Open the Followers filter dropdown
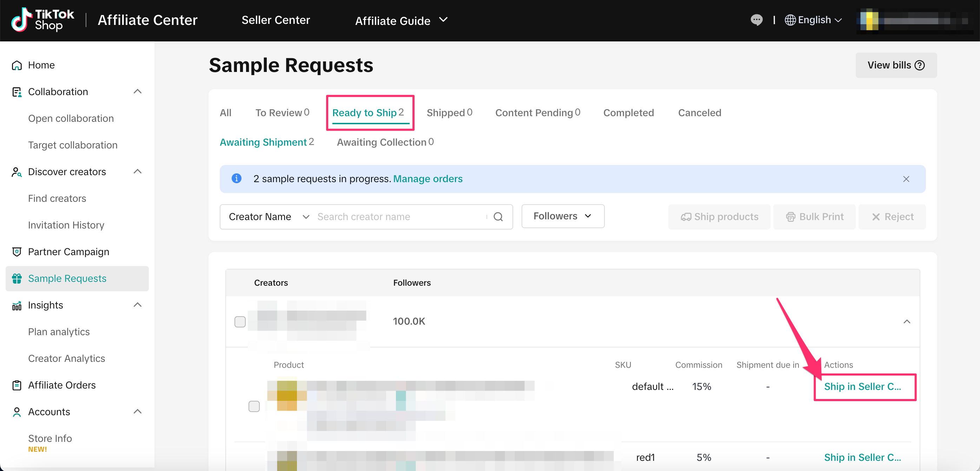This screenshot has height=471, width=980. tap(562, 216)
